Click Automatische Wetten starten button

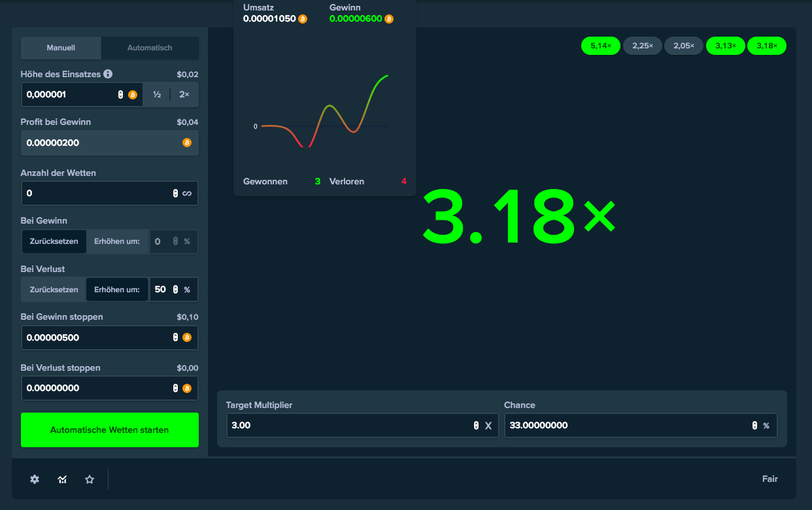pyautogui.click(x=109, y=430)
